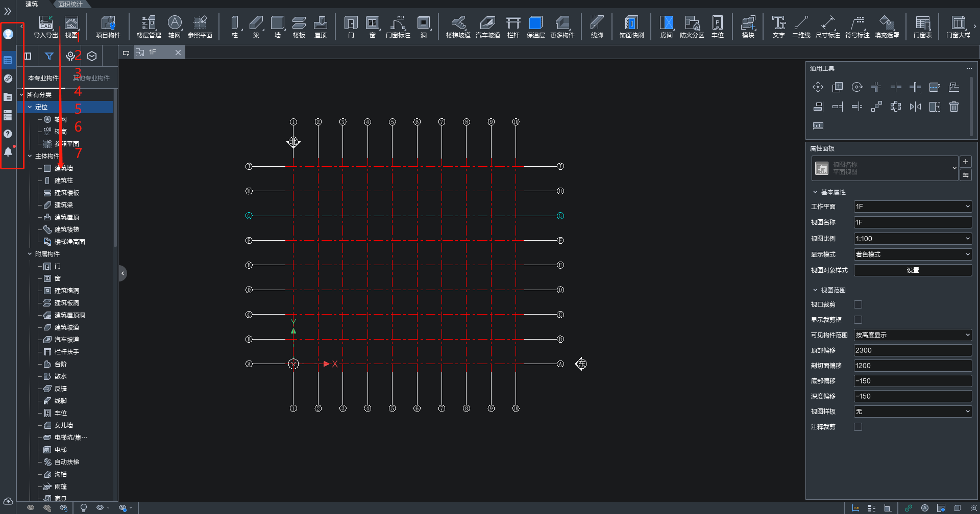The width and height of the screenshot is (980, 514).
Task: Select the 本专业构件 tab
Action: tap(43, 78)
